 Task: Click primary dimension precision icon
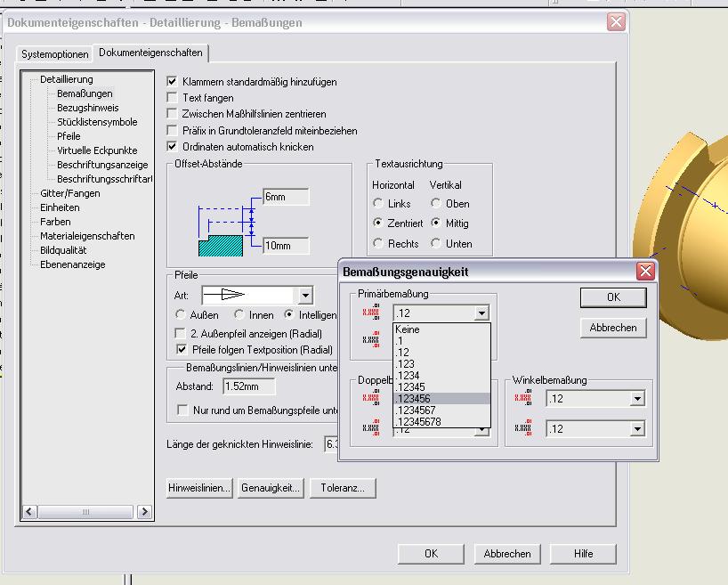371,313
